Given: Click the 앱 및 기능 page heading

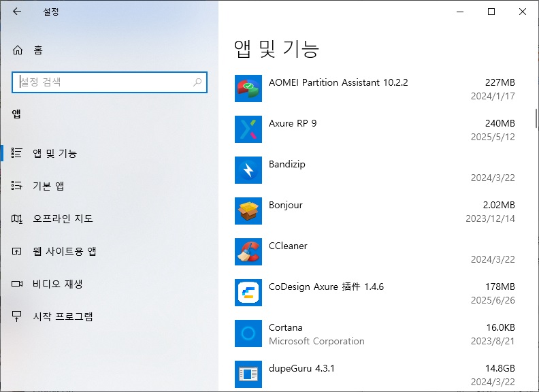Looking at the screenshot, I should pos(277,49).
